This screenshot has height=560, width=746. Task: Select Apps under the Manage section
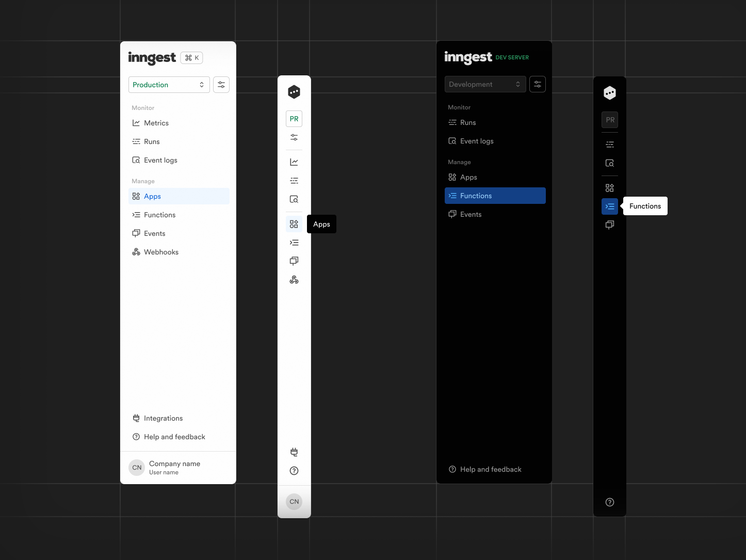point(152,196)
